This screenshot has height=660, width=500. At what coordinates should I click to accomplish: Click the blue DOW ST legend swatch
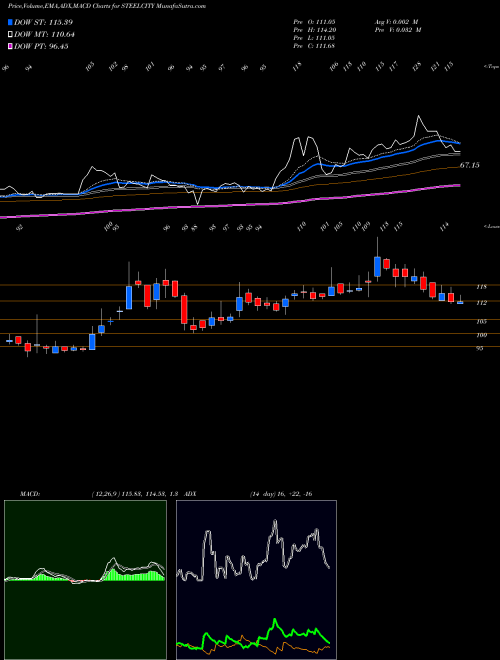coord(10,22)
